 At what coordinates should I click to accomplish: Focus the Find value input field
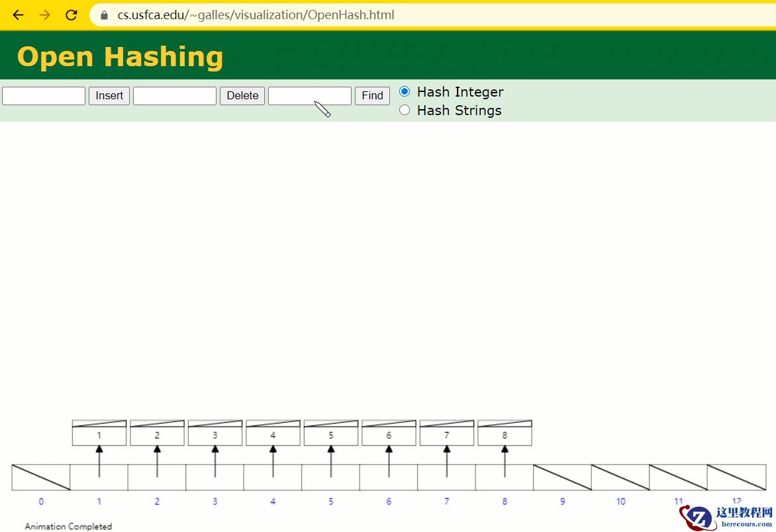[310, 95]
